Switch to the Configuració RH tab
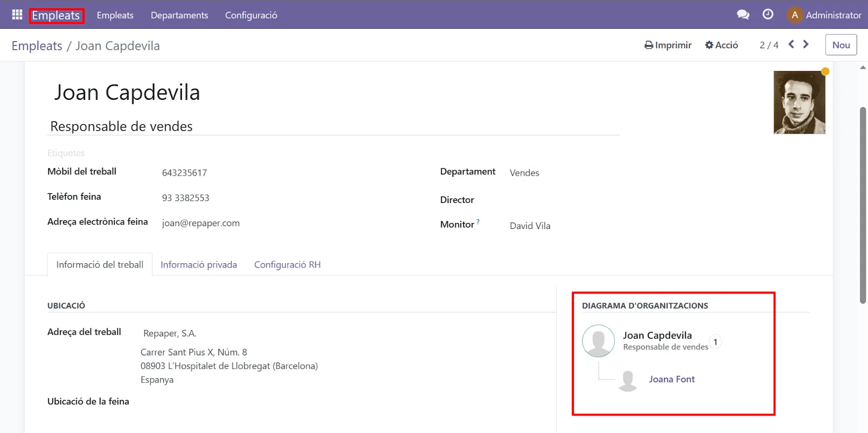This screenshot has height=433, width=868. click(287, 265)
